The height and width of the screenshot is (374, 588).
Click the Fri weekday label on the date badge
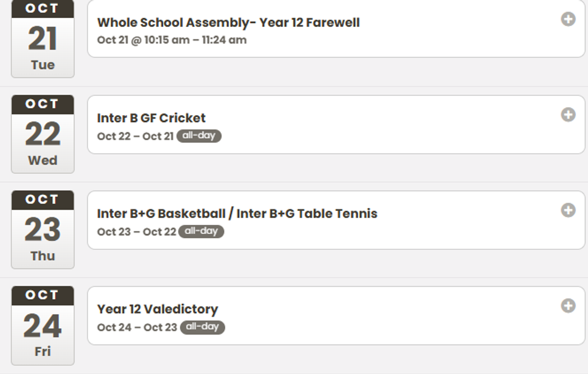point(43,351)
